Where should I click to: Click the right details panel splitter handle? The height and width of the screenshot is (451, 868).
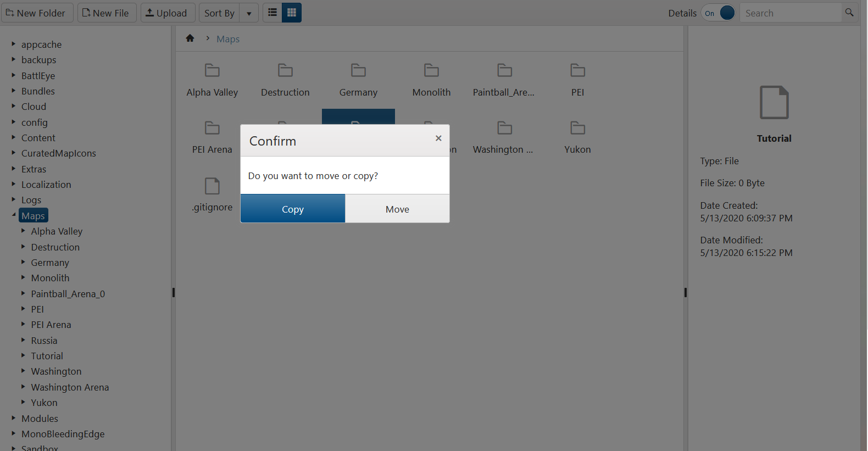(686, 293)
